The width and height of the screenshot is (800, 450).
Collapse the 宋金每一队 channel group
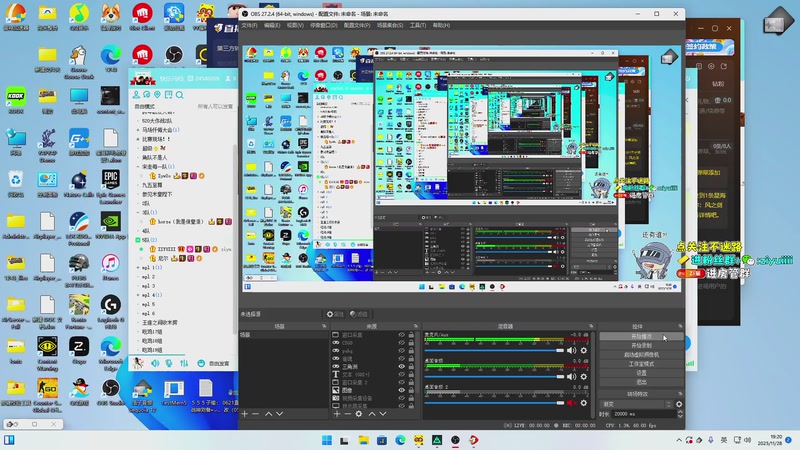click(x=138, y=166)
